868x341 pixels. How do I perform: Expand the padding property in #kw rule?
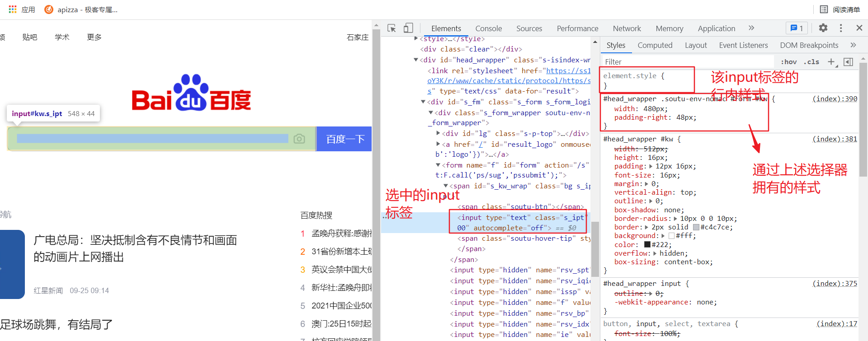(651, 167)
